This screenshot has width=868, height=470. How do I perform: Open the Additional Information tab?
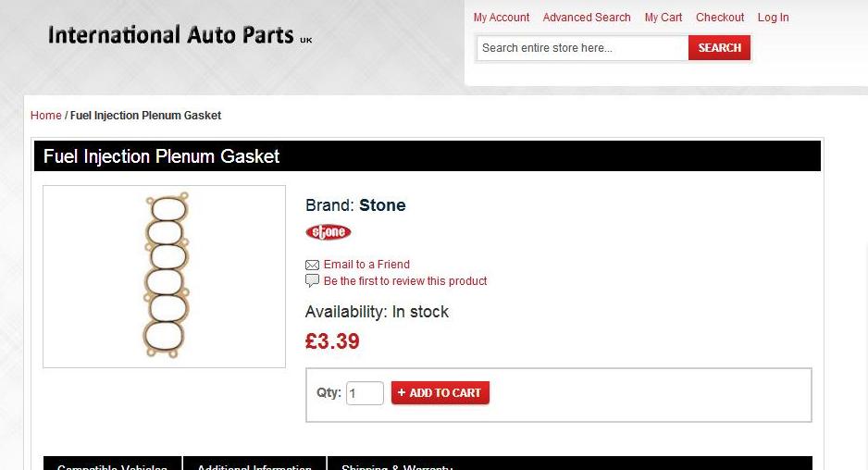254,464
